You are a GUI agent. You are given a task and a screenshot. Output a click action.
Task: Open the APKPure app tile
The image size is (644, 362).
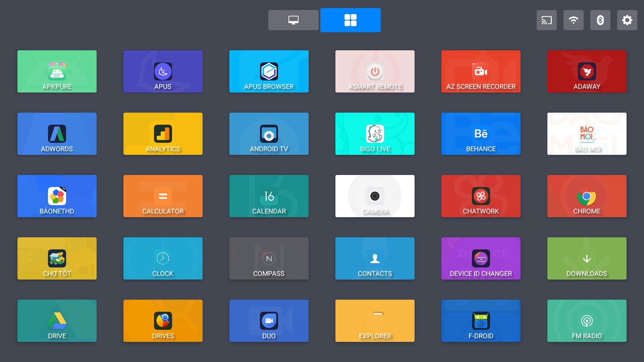click(57, 71)
